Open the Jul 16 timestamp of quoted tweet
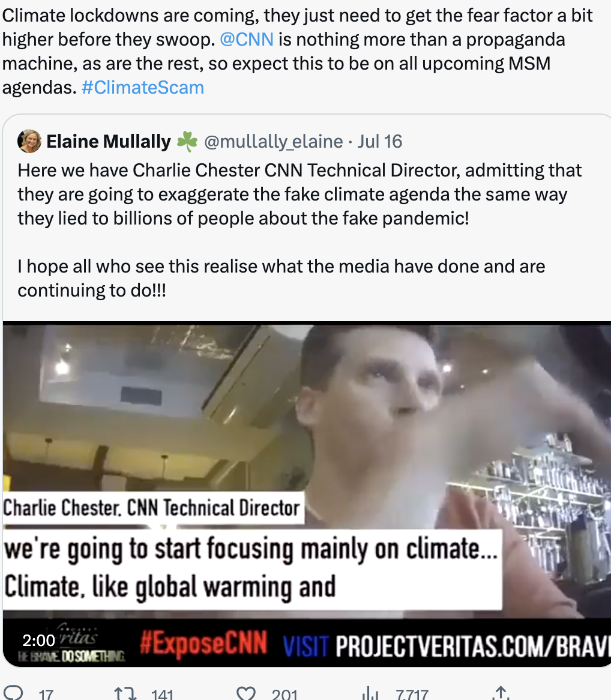This screenshot has width=611, height=700. click(x=380, y=142)
